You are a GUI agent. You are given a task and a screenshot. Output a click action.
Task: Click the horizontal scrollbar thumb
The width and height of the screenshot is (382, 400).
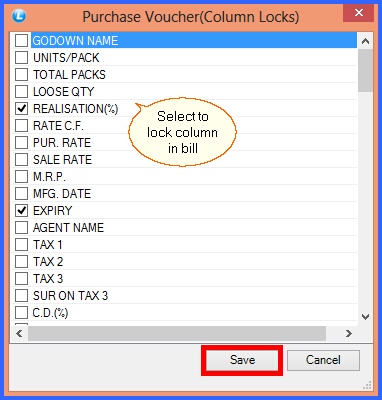click(177, 333)
